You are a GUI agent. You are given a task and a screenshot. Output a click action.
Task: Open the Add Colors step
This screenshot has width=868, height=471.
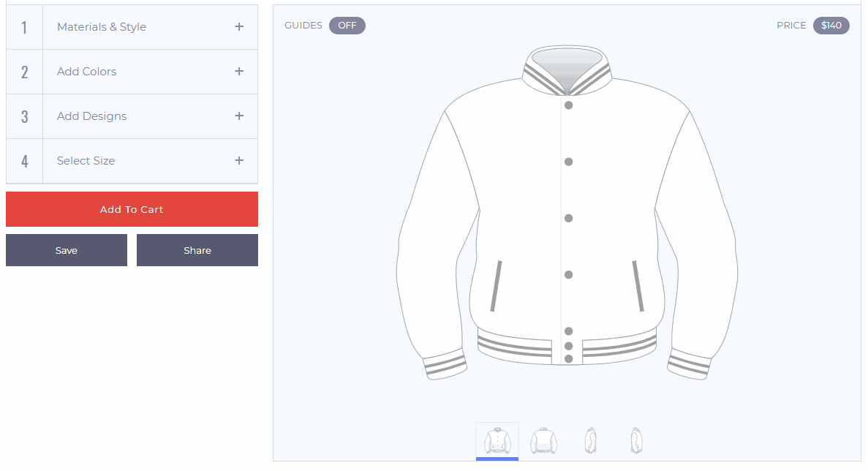132,72
